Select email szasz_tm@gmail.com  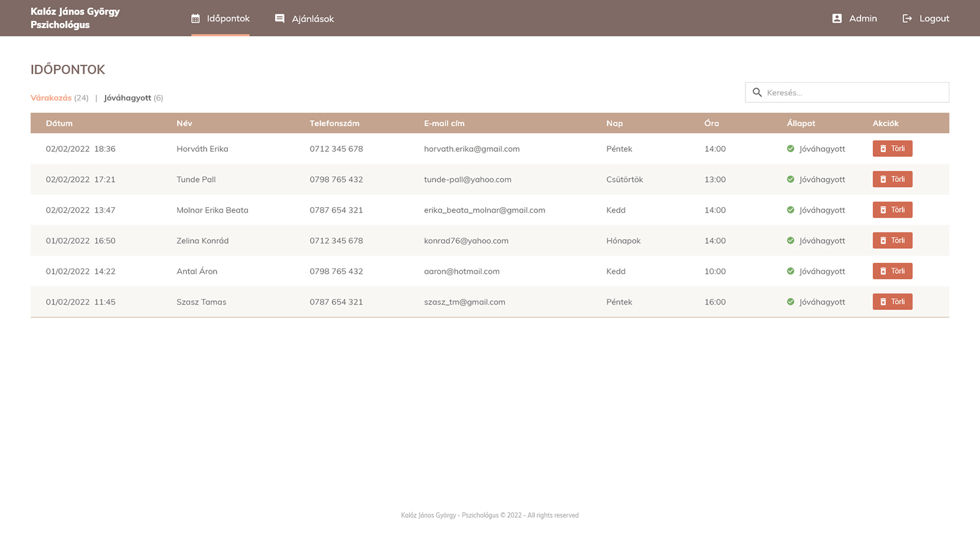[x=464, y=302]
